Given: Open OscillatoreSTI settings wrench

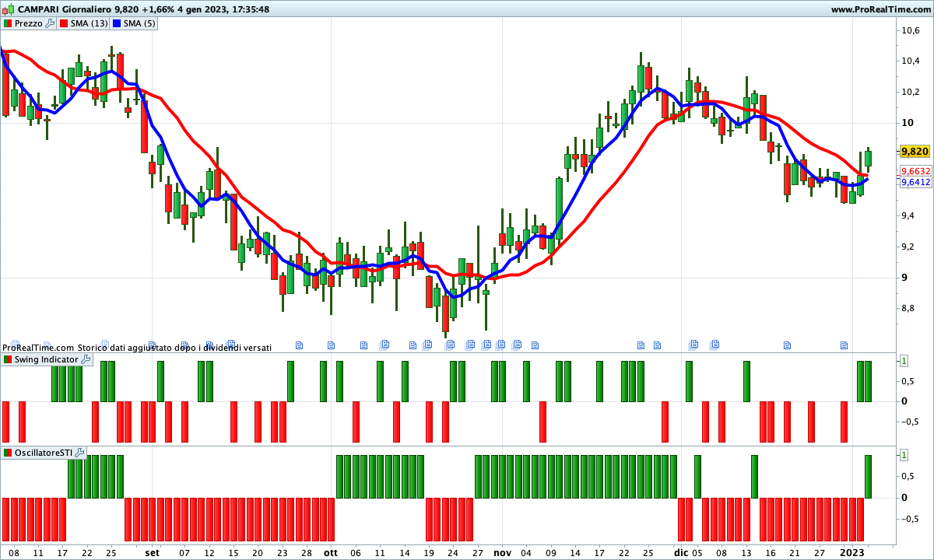Looking at the screenshot, I should 80,452.
